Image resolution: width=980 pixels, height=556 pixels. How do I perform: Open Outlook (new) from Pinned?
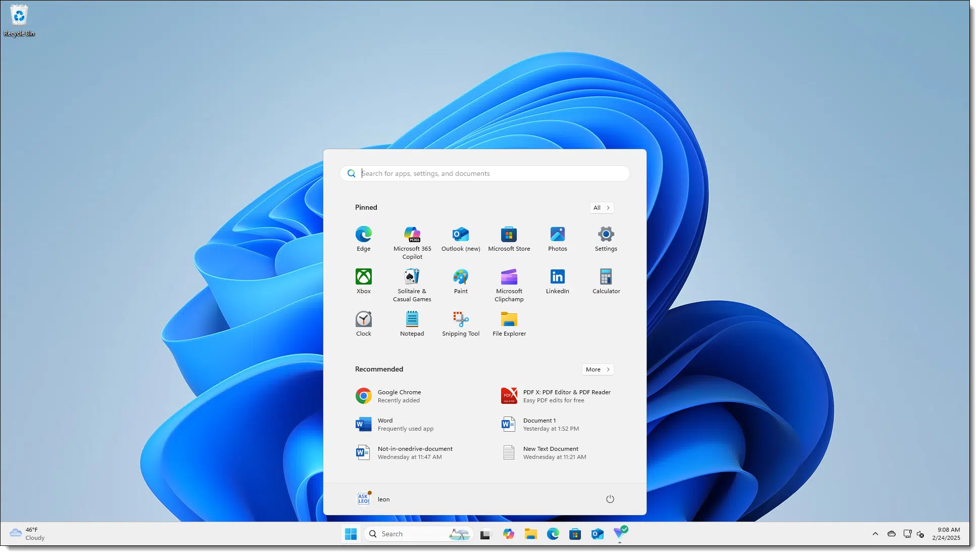click(x=461, y=239)
